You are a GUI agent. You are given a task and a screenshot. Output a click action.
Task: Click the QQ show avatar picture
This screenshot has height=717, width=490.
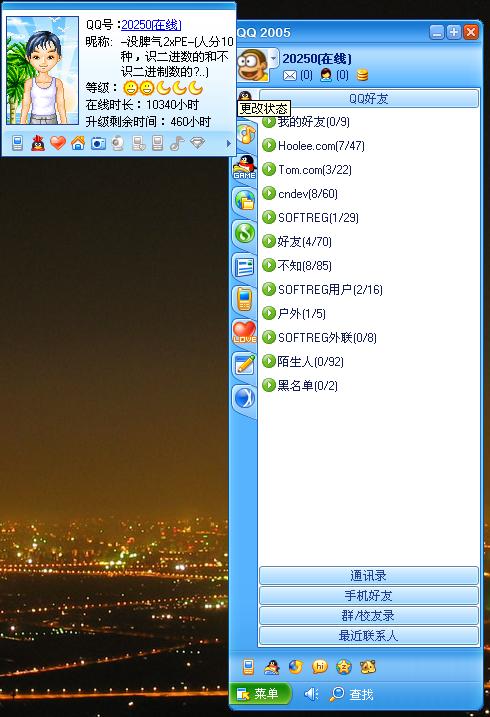coord(43,70)
